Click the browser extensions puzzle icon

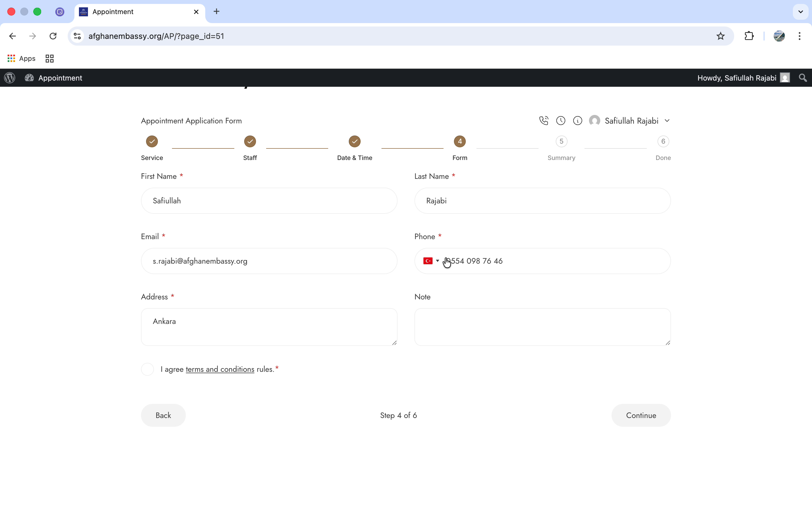tap(749, 36)
